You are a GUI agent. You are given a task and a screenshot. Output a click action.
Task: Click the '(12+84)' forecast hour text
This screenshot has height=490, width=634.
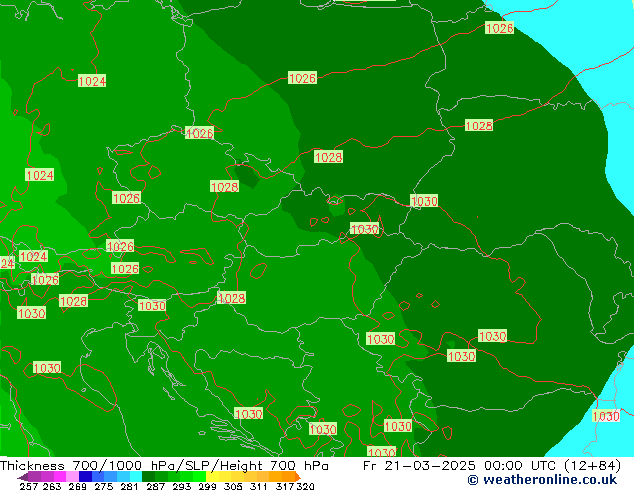click(x=590, y=465)
